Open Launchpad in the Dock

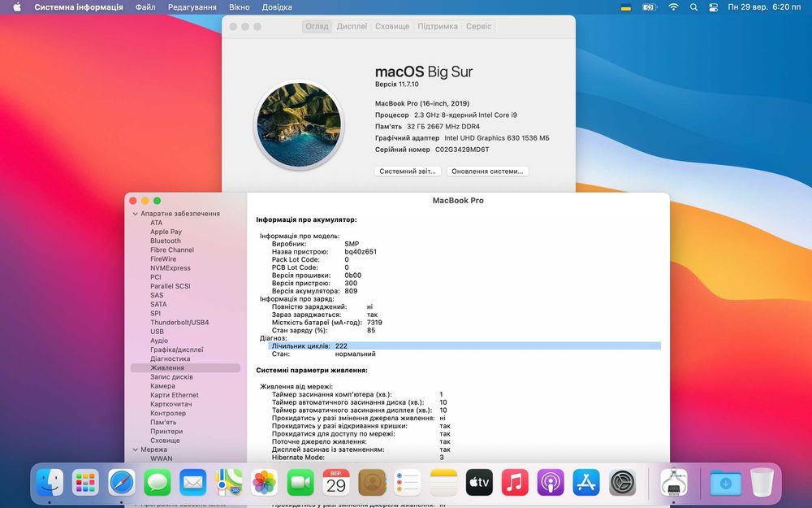click(85, 483)
